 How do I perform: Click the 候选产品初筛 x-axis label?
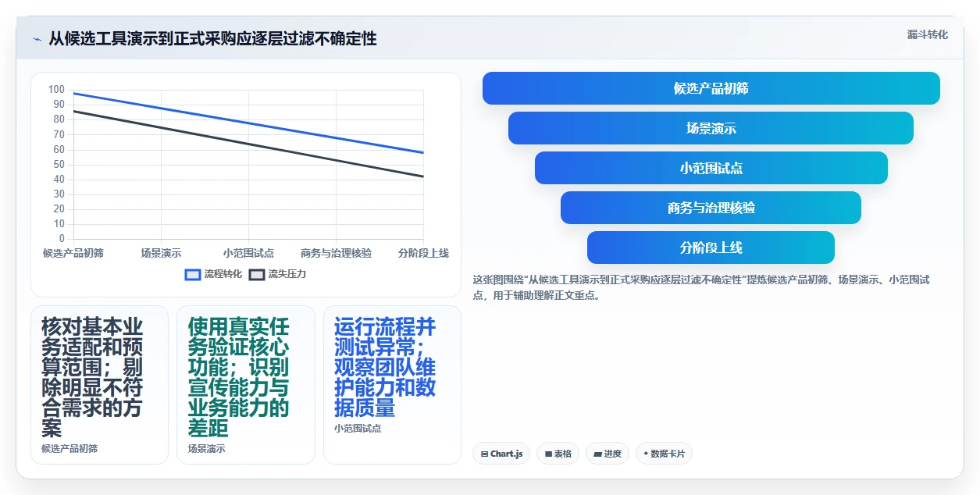click(x=73, y=253)
